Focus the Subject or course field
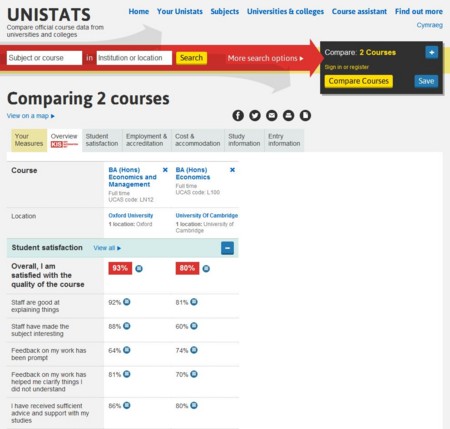Image resolution: width=450 pixels, height=429 pixels. tap(44, 58)
